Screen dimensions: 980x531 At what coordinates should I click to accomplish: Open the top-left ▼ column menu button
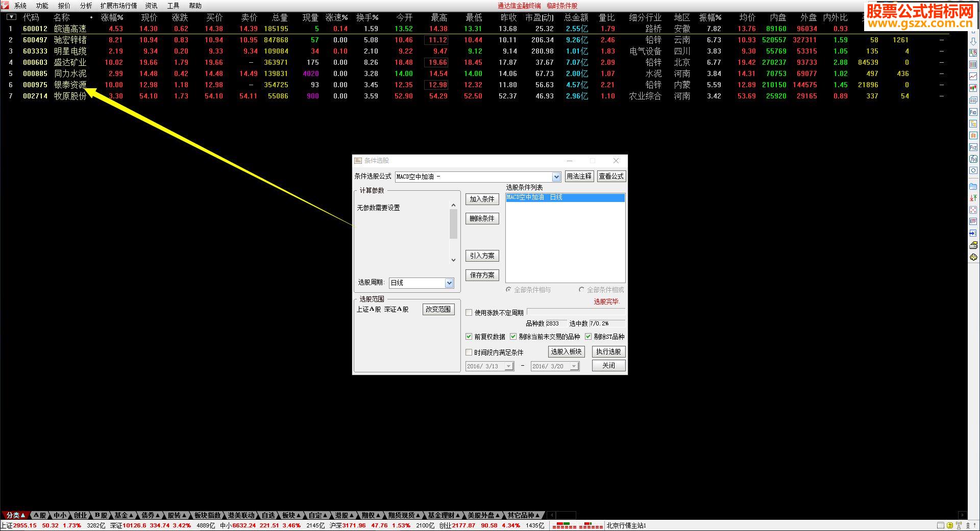point(11,17)
